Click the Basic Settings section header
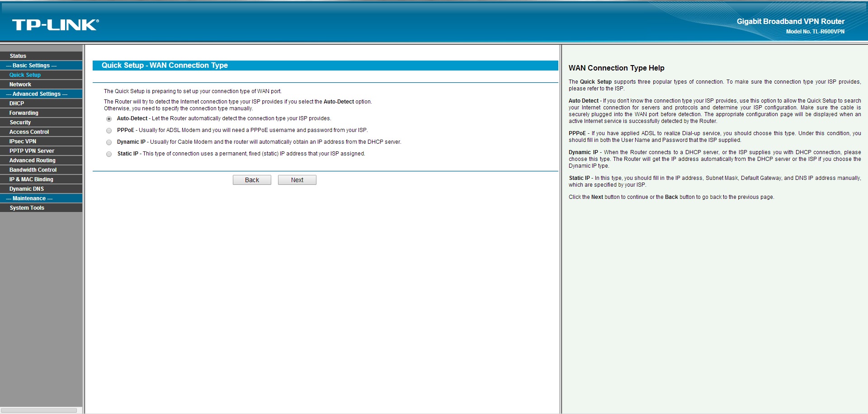 click(x=41, y=66)
